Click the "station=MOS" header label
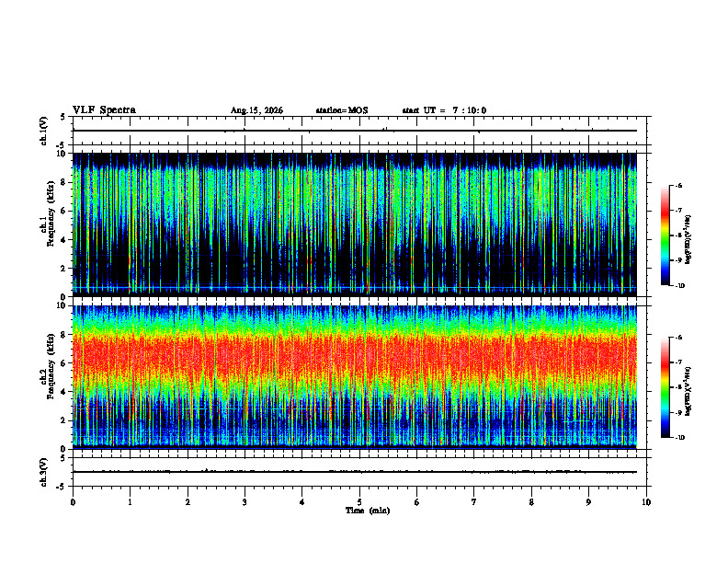728x563 pixels. pyautogui.click(x=342, y=110)
